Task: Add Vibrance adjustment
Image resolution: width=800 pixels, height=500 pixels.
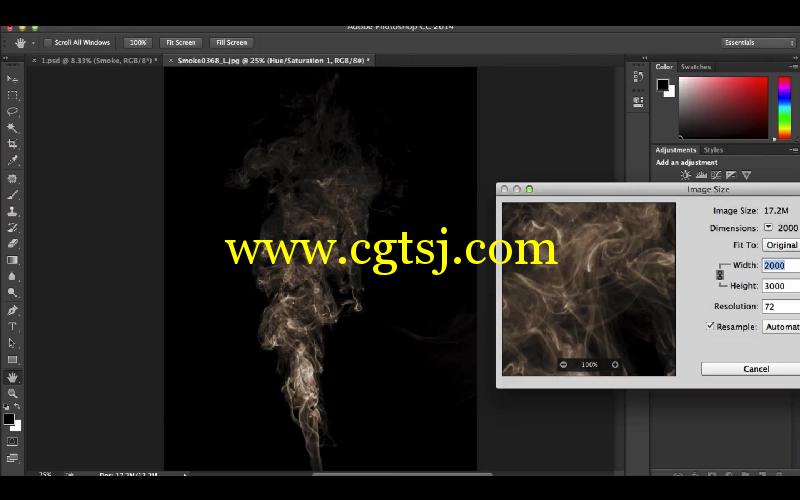Action: [x=746, y=175]
